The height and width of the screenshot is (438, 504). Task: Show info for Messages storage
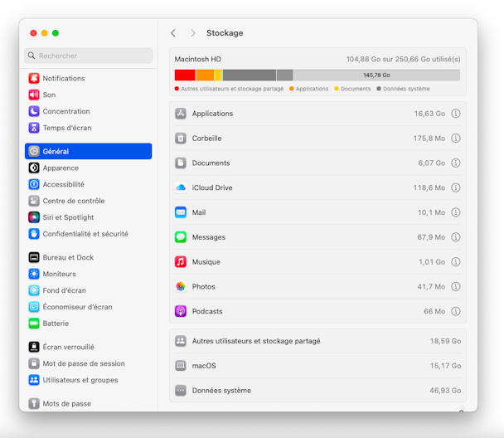(x=455, y=237)
